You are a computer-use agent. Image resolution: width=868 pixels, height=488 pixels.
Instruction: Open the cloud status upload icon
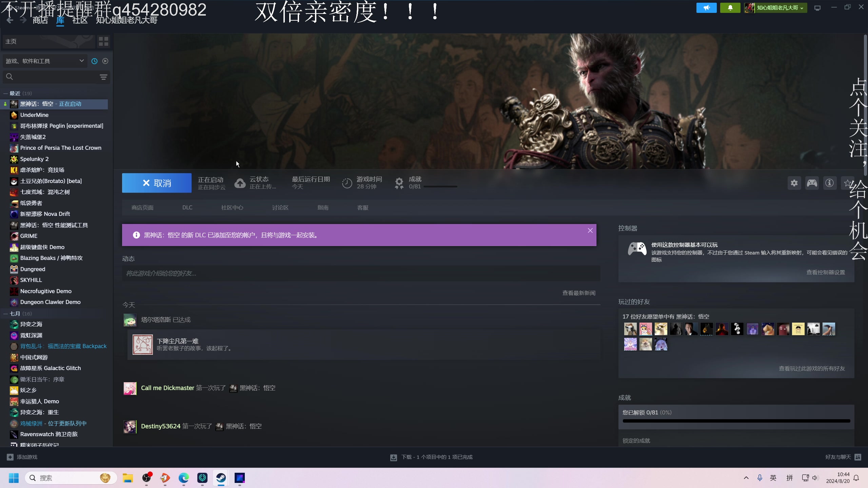click(240, 183)
